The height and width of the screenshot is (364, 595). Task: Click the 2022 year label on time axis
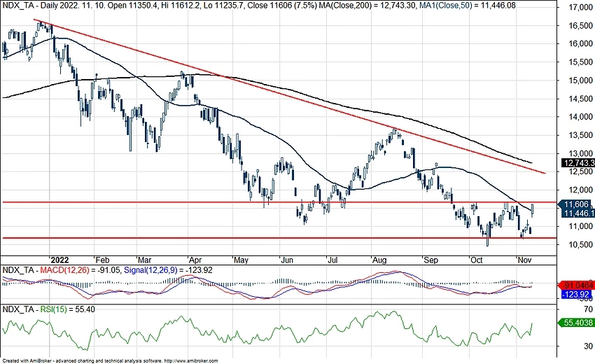point(60,260)
